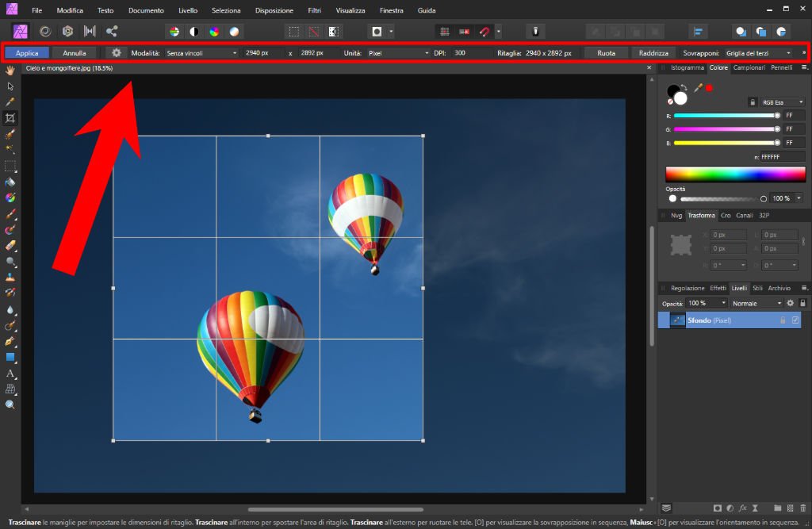Viewport: 812px width, 529px height.
Task: Select the Blur drop tool
Action: point(10,310)
